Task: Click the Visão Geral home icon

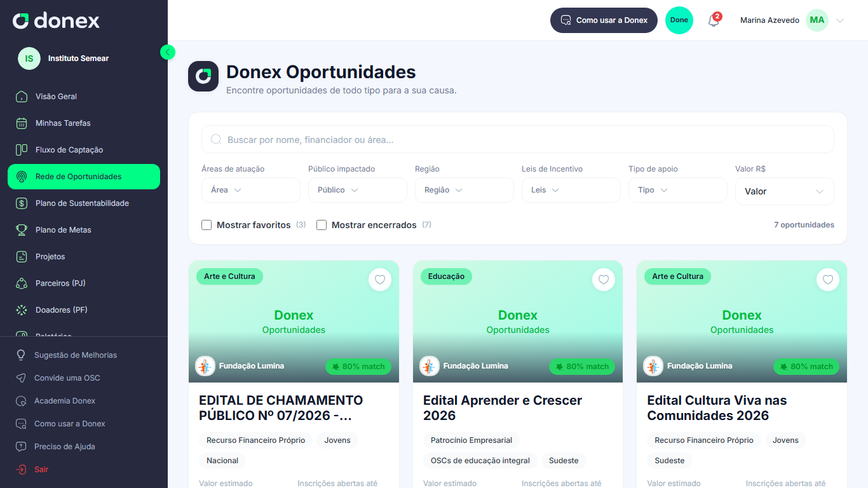Action: coord(22,97)
